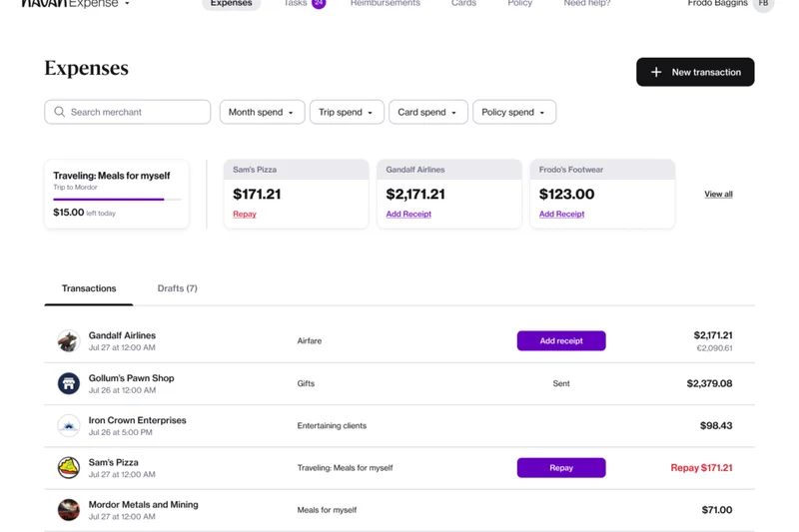799x532 pixels.
Task: Click the Gandalf Airlines merchant logo icon
Action: click(x=68, y=341)
